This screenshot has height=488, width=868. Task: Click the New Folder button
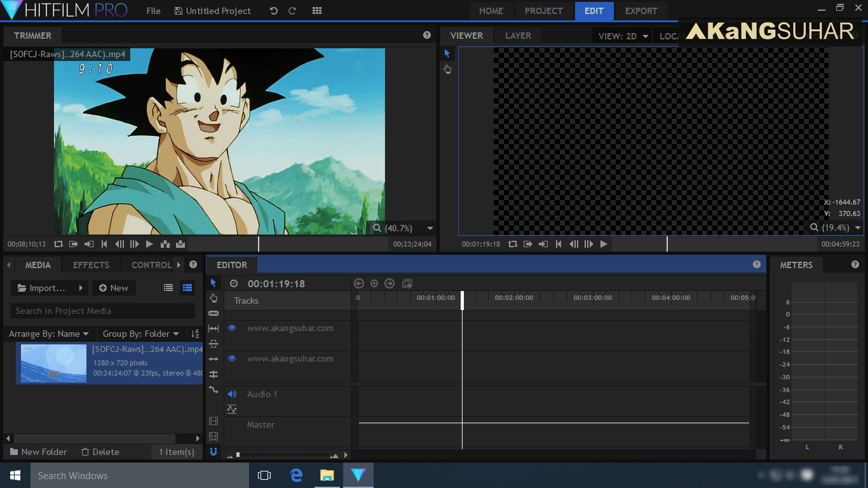coord(38,452)
